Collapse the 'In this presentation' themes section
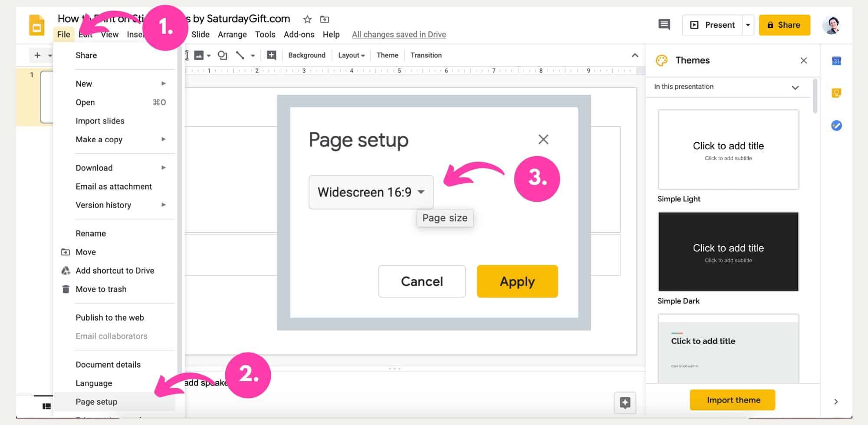This screenshot has height=425, width=868. 796,87
